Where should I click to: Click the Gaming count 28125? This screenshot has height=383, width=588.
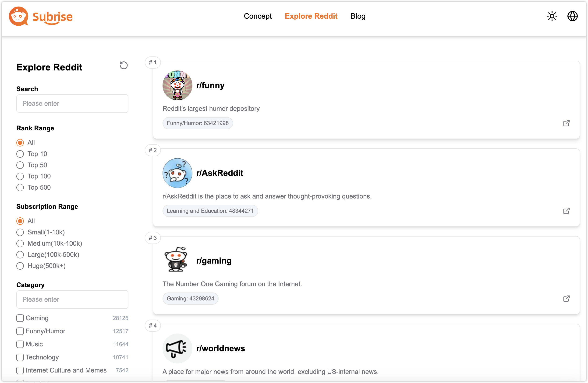(x=120, y=318)
